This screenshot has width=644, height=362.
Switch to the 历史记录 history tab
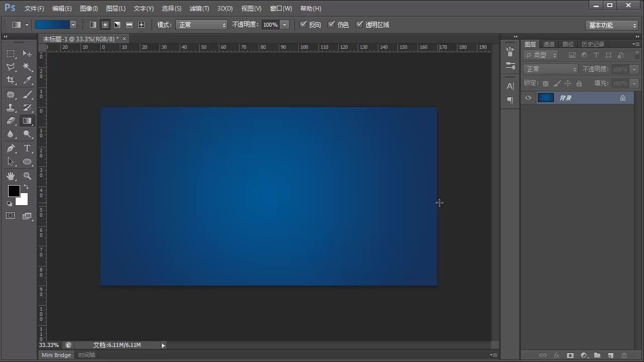coord(593,44)
